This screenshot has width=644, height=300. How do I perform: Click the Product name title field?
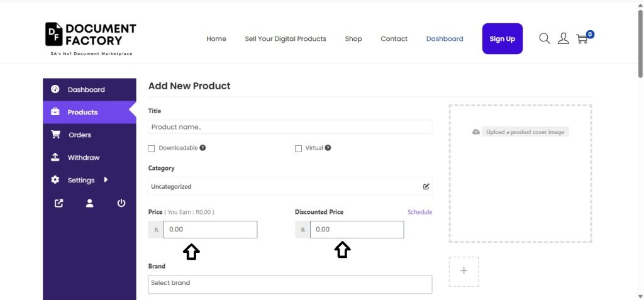pyautogui.click(x=290, y=127)
